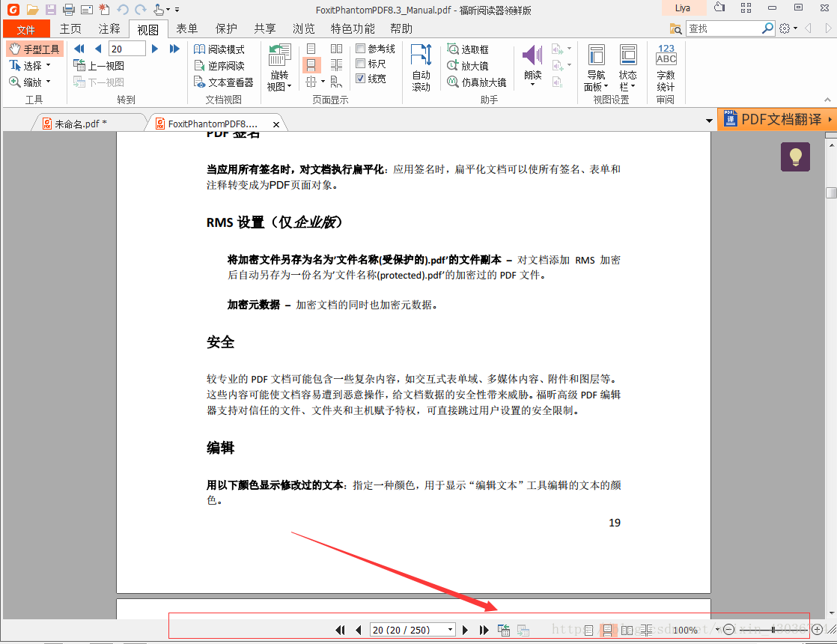Collapse the ribbon with chevron
The height and width of the screenshot is (644, 837).
pyautogui.click(x=827, y=100)
